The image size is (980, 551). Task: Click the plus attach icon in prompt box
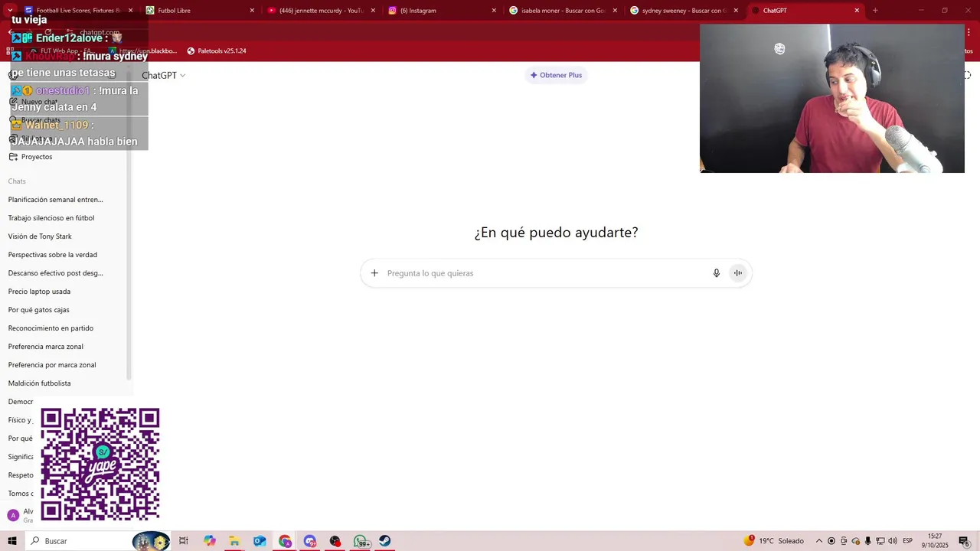pyautogui.click(x=374, y=273)
